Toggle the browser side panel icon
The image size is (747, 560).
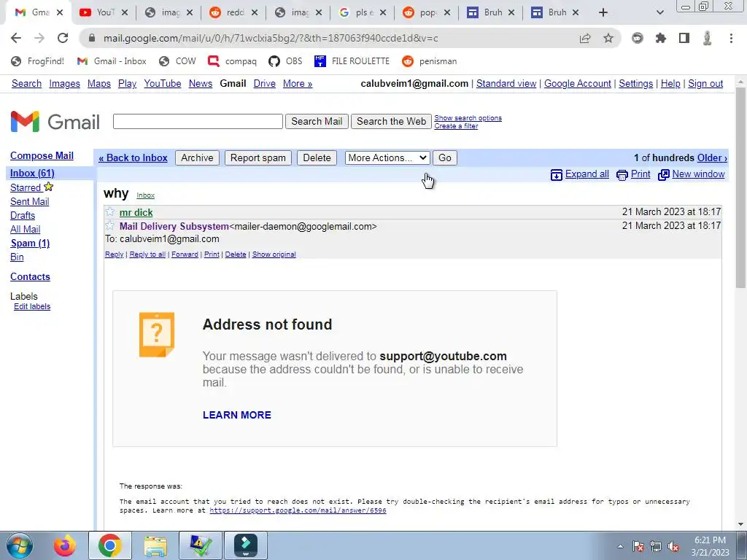tap(684, 38)
